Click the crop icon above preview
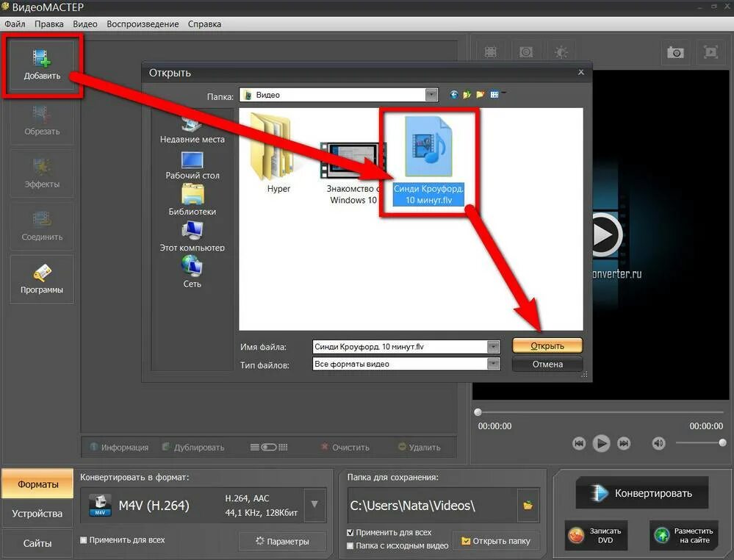Image resolution: width=734 pixels, height=560 pixels. pos(490,52)
